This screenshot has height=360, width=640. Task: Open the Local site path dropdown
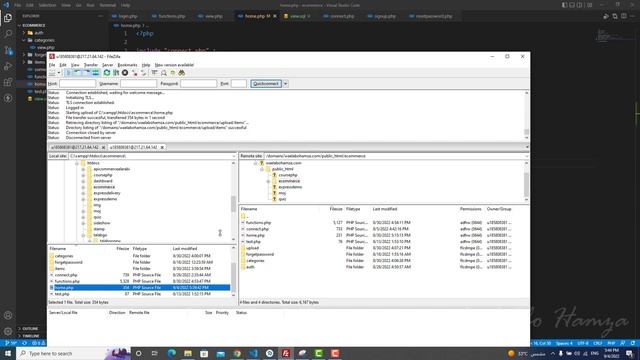point(234,156)
